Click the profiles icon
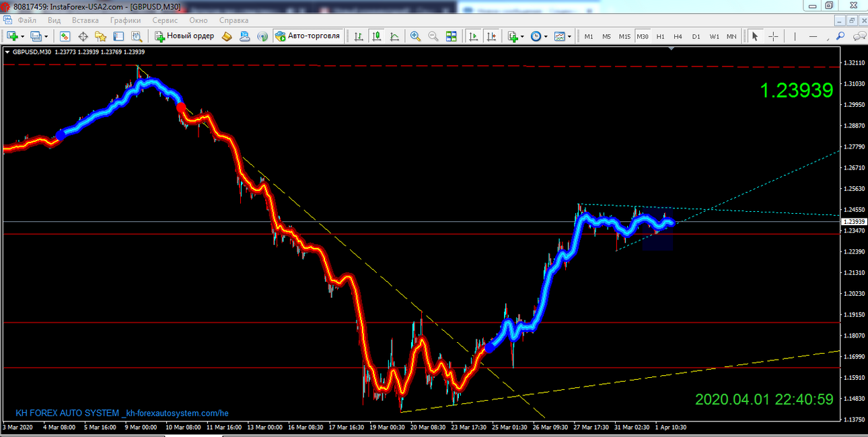This screenshot has height=437, width=868. click(36, 36)
